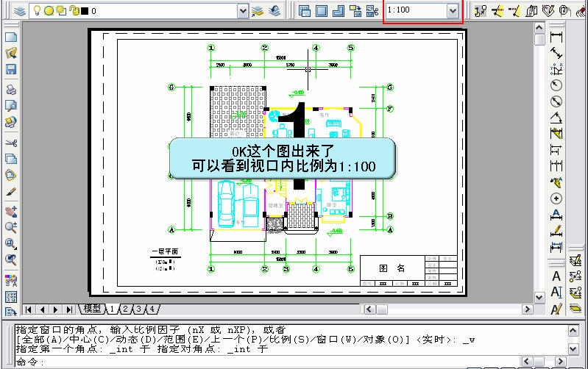This screenshot has width=588, height=369.
Task: Switch to the 模型 tab
Action: coord(92,309)
